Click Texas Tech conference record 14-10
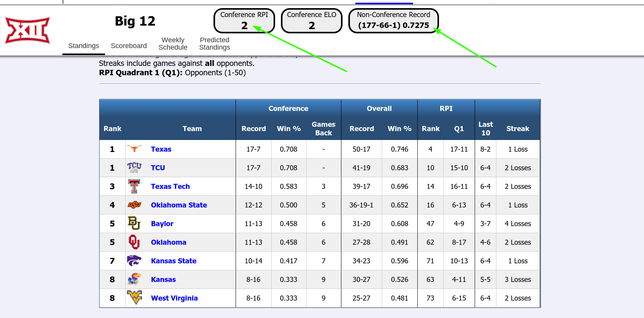 (253, 187)
